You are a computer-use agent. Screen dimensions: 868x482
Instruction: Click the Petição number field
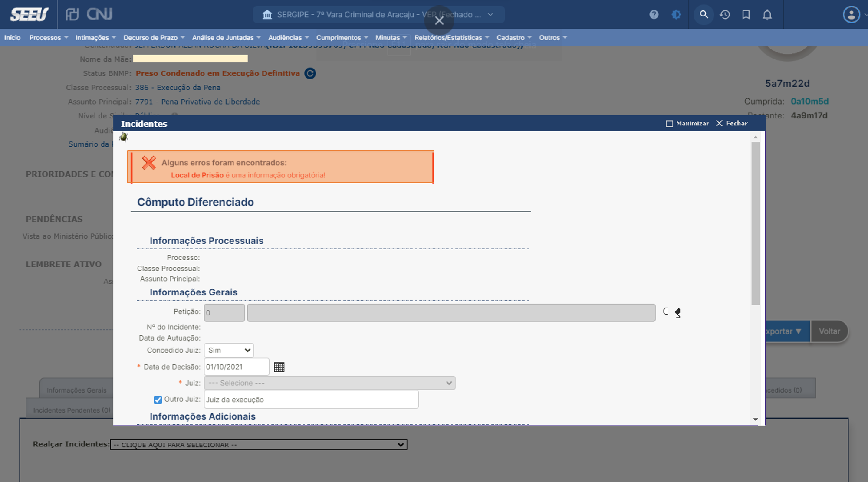coord(224,313)
